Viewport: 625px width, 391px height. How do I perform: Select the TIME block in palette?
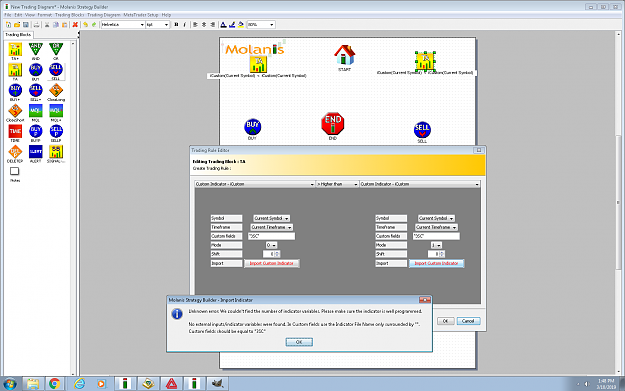tap(15, 131)
